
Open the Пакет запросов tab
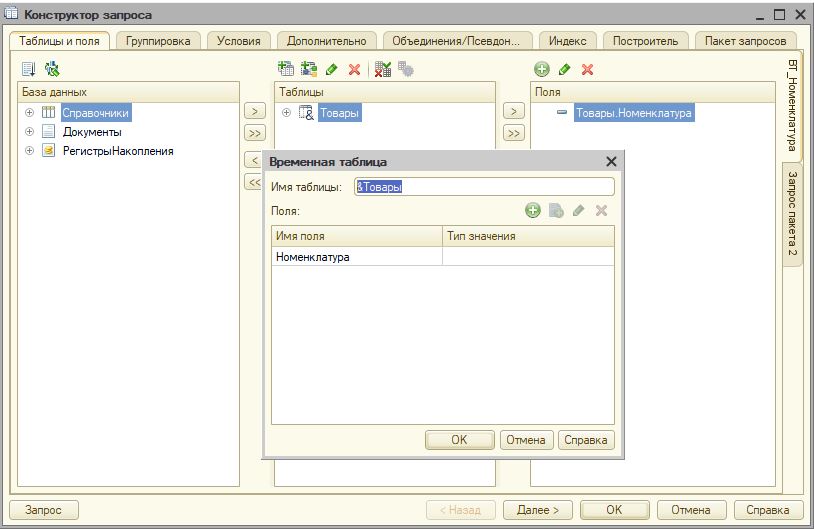point(745,41)
